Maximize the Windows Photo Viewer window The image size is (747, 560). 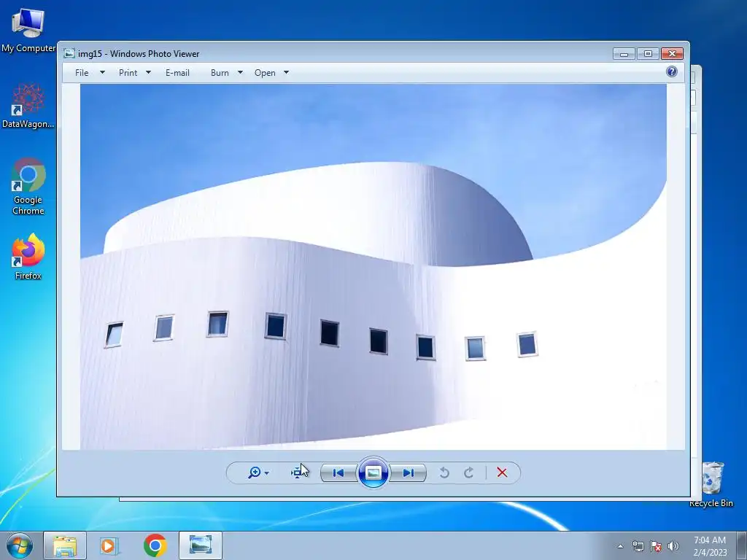pos(648,54)
